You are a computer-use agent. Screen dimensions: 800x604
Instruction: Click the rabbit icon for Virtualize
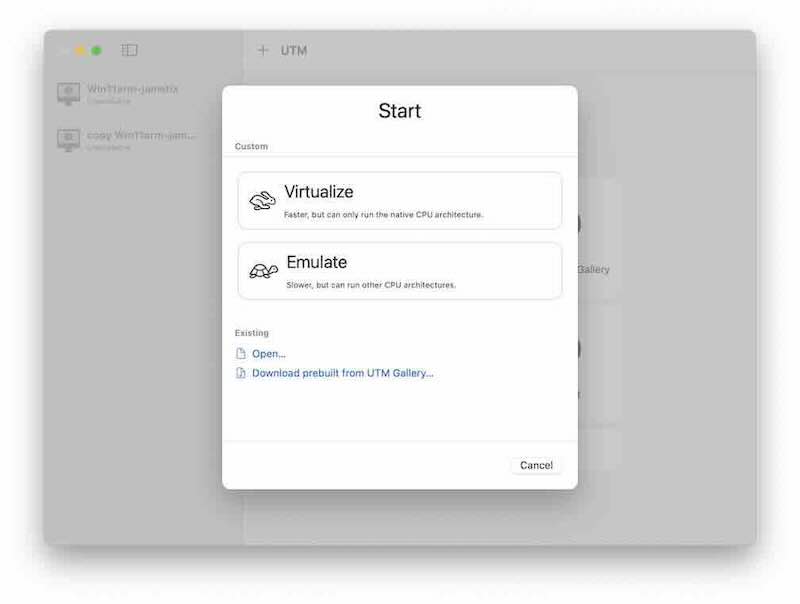pyautogui.click(x=262, y=200)
